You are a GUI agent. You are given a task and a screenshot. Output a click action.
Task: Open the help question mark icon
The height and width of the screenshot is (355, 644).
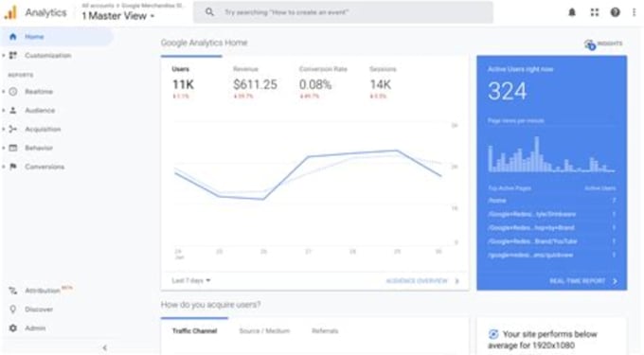click(x=615, y=12)
